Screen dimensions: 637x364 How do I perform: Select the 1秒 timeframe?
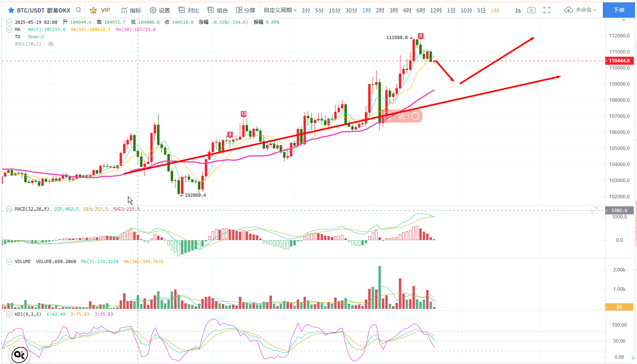point(495,10)
